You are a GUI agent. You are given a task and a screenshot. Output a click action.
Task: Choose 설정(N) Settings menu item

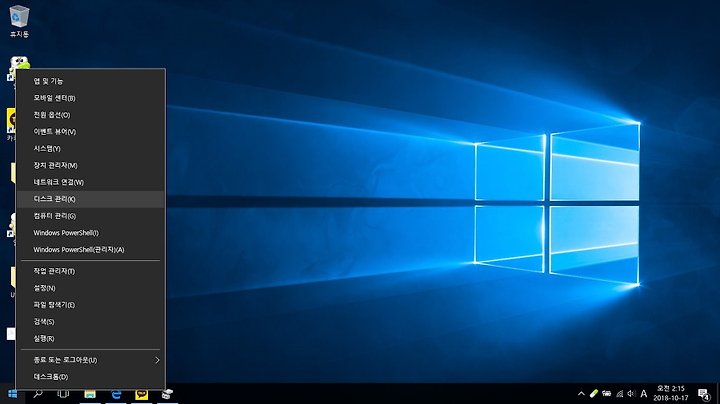[x=90, y=288]
